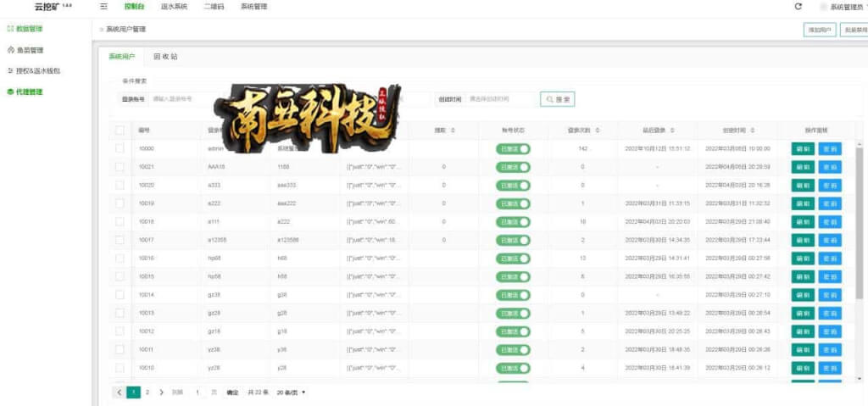Select the 系统管理 top menu item

254,7
